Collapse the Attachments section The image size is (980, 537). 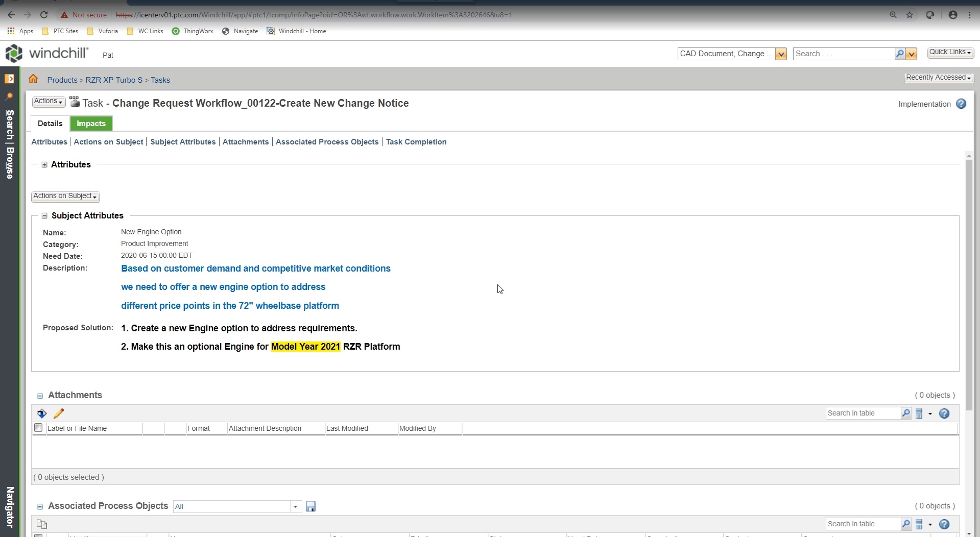(40, 396)
